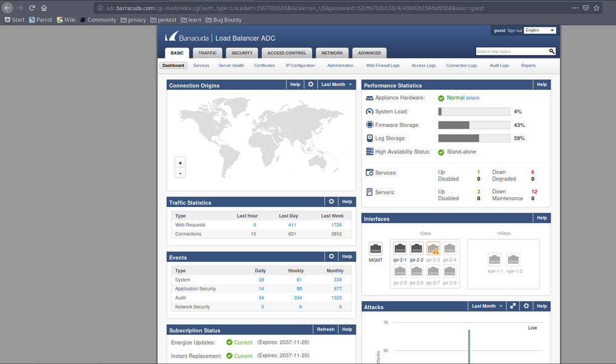Click System events Monthly value 338

click(338, 280)
